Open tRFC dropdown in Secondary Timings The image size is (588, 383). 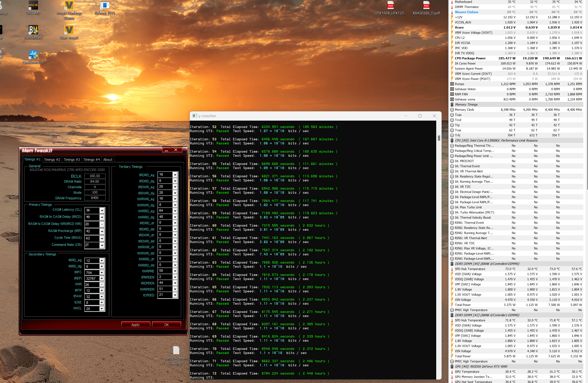tap(102, 272)
